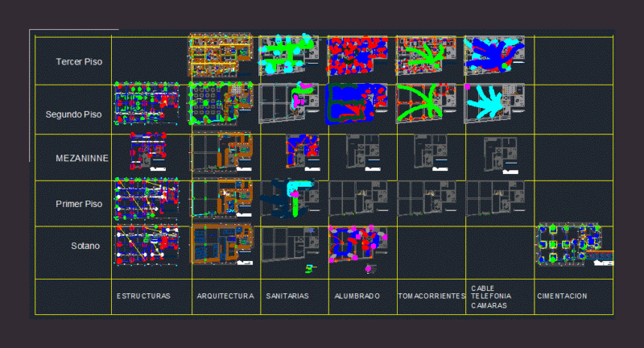Click the ESTRUCTURAS column heading
This screenshot has width=644, height=348.
[143, 296]
